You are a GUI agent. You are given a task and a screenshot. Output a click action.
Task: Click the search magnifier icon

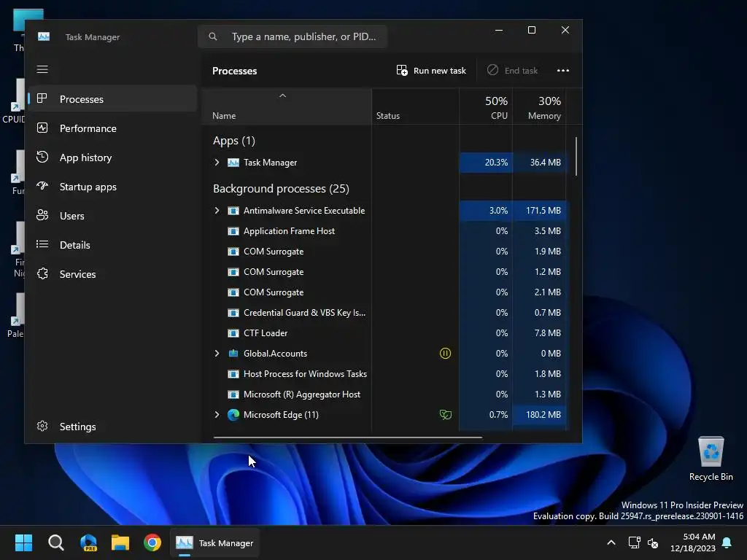click(x=213, y=36)
